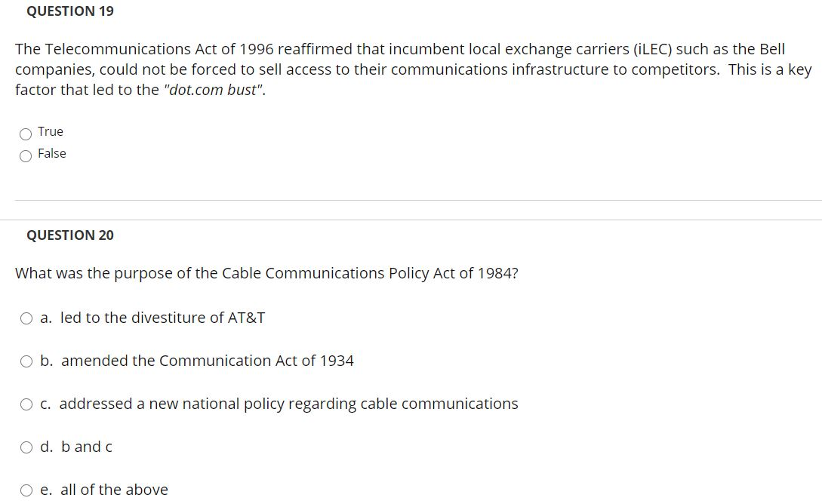The height and width of the screenshot is (504, 822).
Task: Select option c about new national cable policy
Action: 26,404
